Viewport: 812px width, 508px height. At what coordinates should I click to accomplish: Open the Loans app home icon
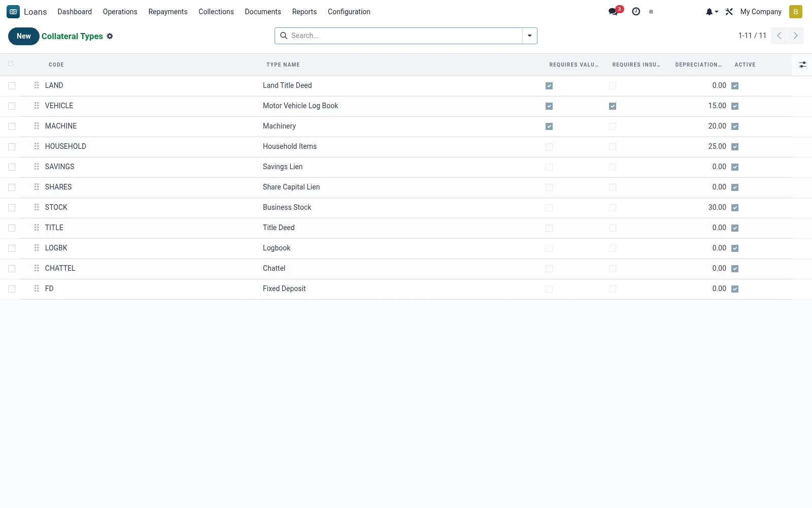click(x=13, y=12)
